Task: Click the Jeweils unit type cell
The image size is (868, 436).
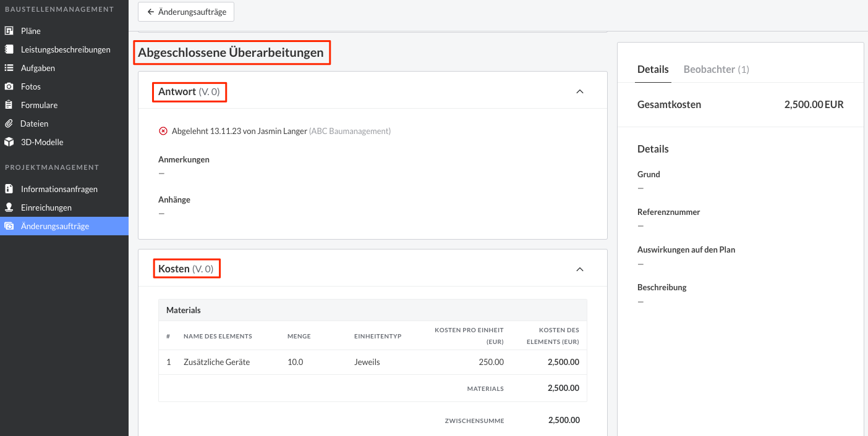Action: pyautogui.click(x=367, y=362)
